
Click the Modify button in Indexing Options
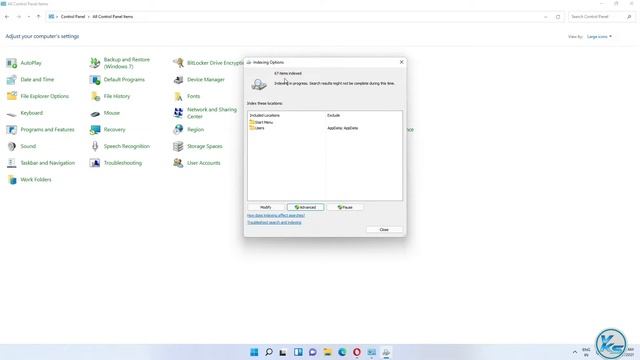click(266, 207)
